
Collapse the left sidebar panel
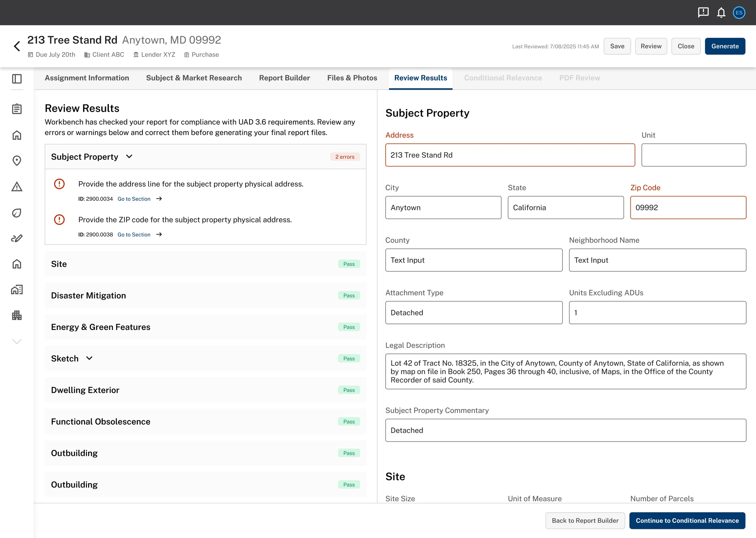pos(17,79)
